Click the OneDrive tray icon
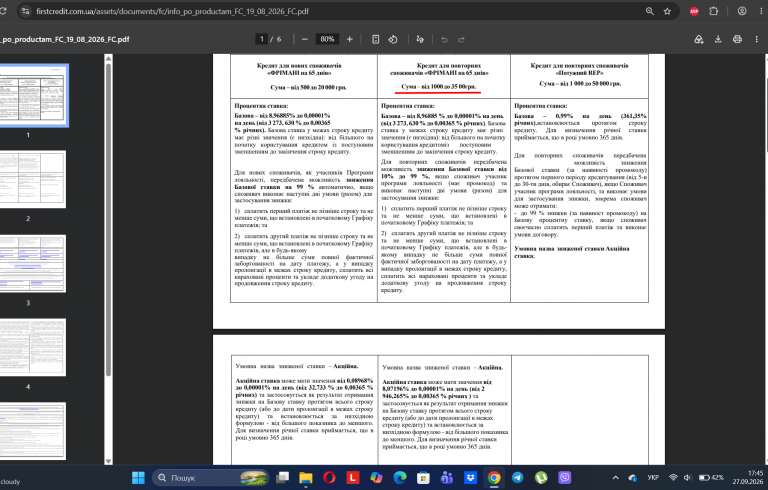 pyautogui.click(x=632, y=477)
